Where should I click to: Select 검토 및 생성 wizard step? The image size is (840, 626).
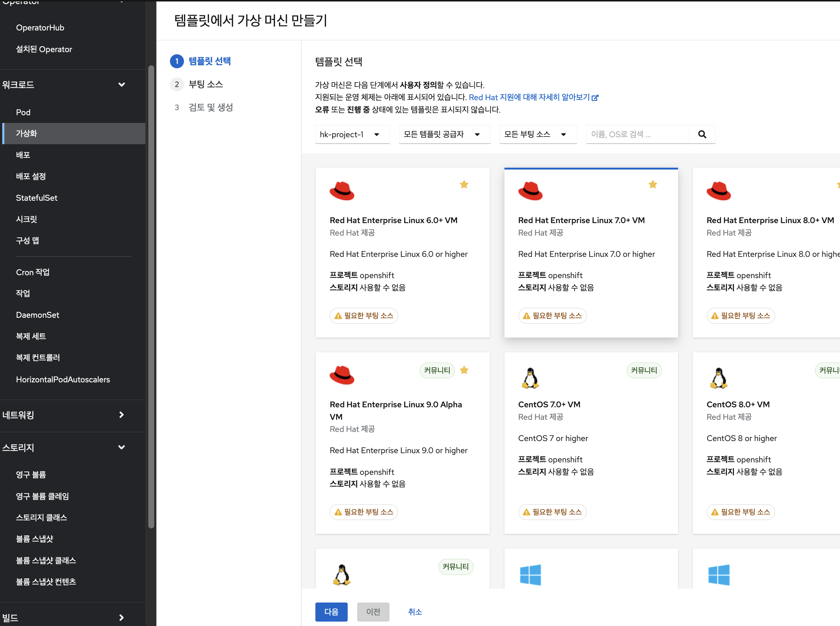(211, 107)
